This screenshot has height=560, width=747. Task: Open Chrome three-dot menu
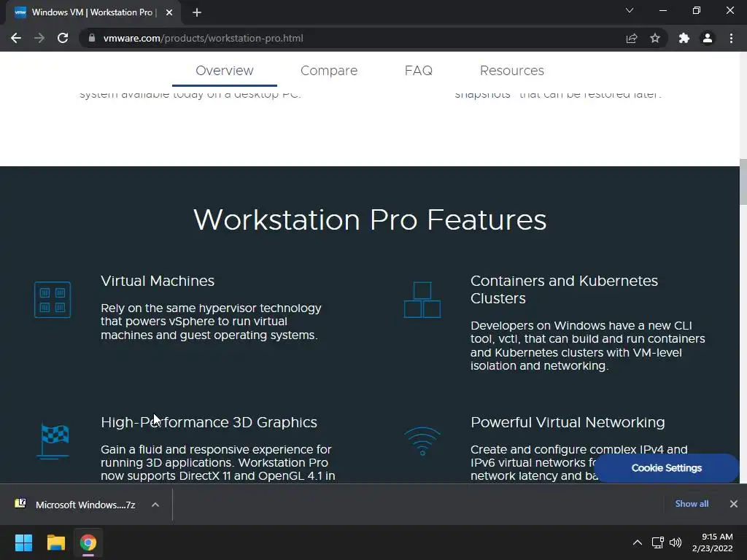pyautogui.click(x=731, y=38)
